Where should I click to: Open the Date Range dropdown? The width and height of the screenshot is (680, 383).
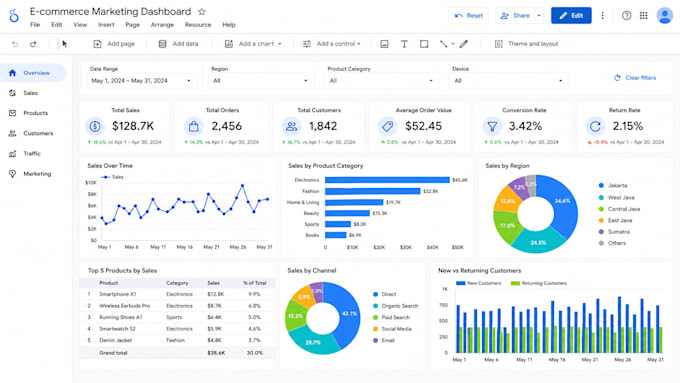pos(141,81)
